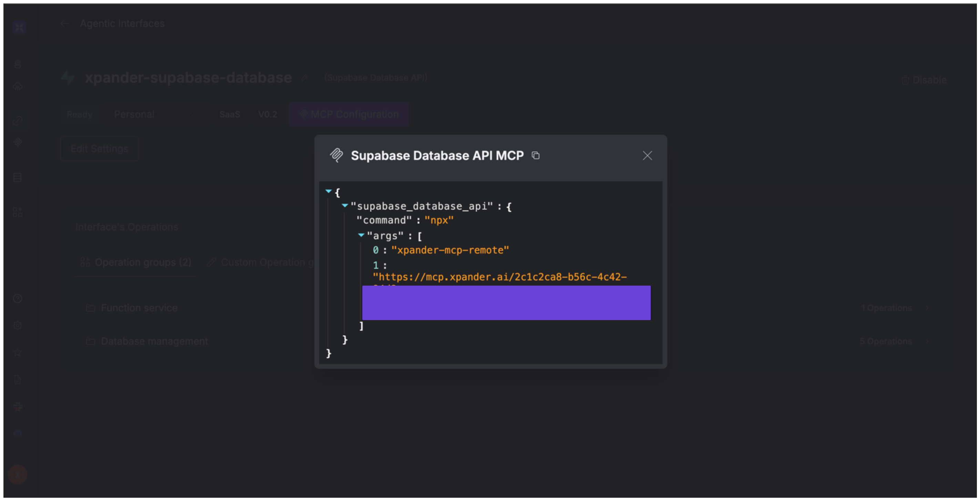Collapse the root JSON object arrow

coord(329,191)
